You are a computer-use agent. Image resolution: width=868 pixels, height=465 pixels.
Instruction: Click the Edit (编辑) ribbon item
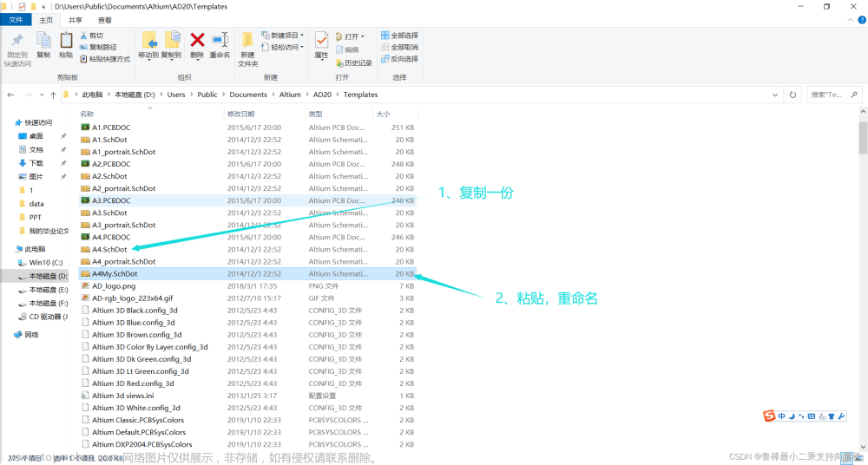coord(347,49)
